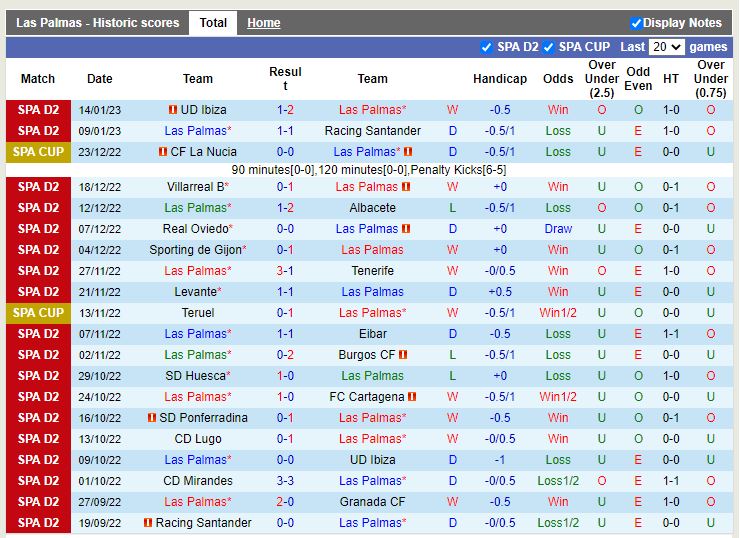
Task: Open SD Huesca team link
Action: pos(195,376)
